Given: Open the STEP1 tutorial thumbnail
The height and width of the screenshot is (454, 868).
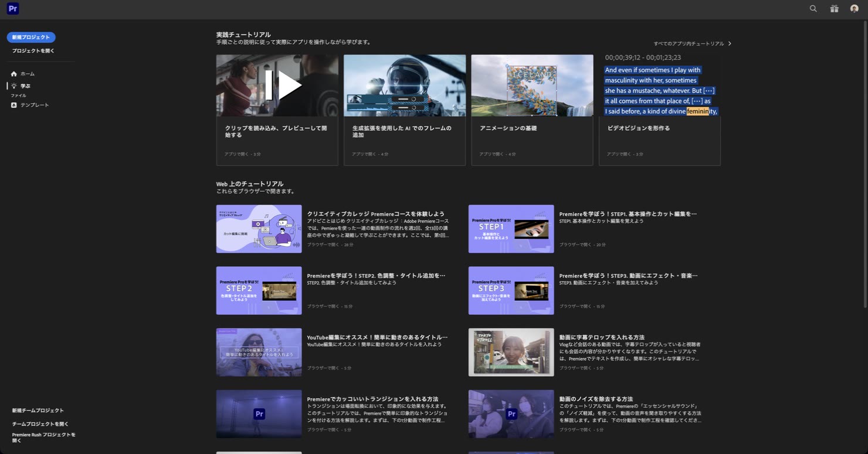Looking at the screenshot, I should coord(511,229).
